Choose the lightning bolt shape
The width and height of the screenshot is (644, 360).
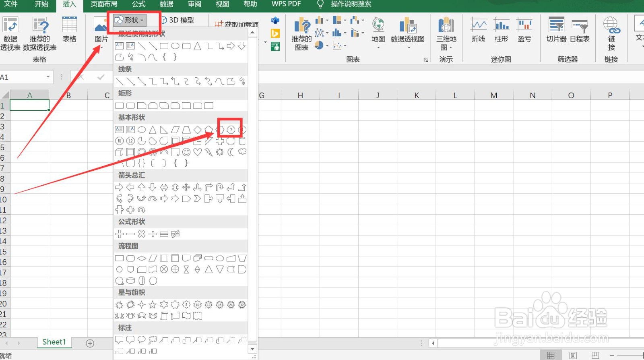point(208,152)
